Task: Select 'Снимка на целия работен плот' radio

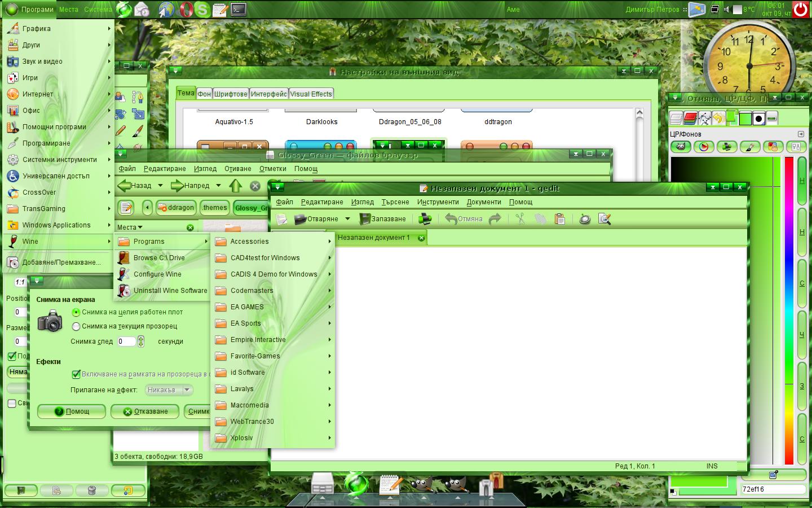Action: click(76, 312)
